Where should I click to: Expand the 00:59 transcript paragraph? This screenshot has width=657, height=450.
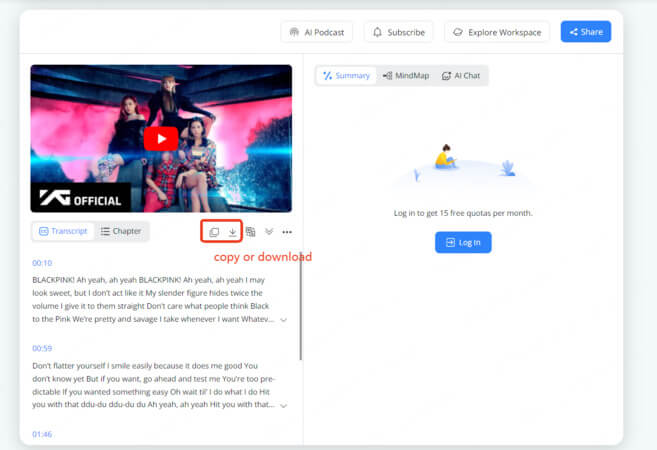click(284, 406)
